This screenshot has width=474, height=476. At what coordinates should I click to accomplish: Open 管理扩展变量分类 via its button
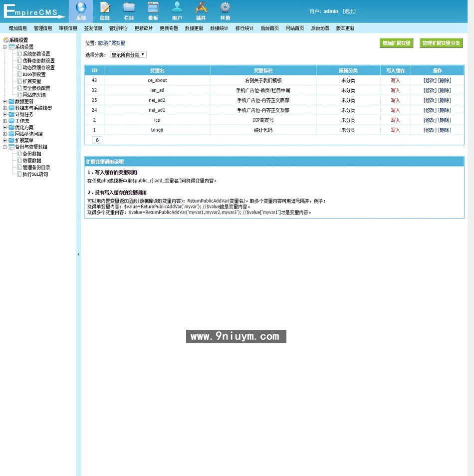coord(440,43)
